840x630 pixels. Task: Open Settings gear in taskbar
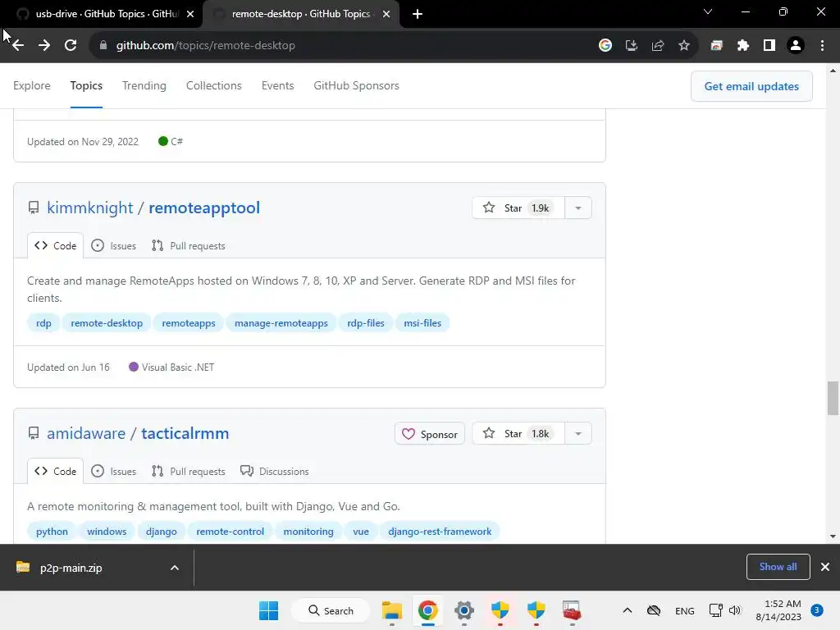pos(464,610)
